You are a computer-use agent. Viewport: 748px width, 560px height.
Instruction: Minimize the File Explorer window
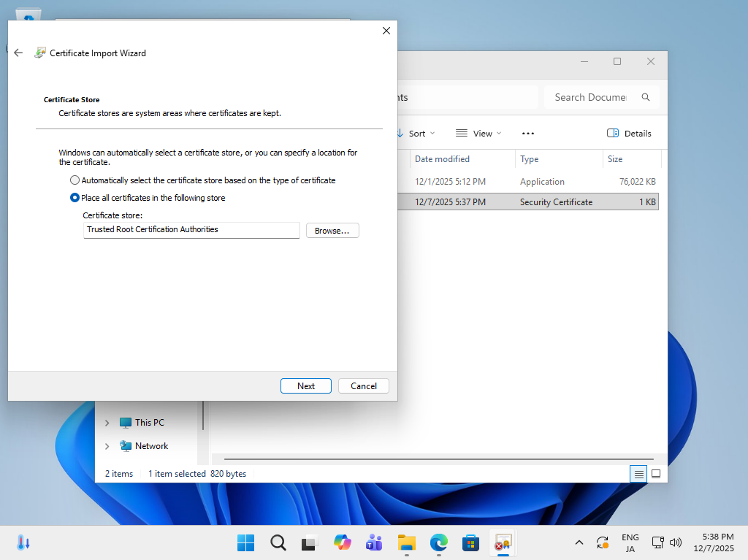(584, 61)
